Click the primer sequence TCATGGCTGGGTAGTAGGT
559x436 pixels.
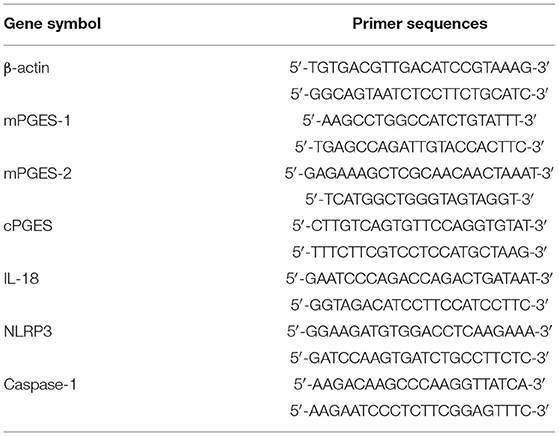tap(419, 200)
